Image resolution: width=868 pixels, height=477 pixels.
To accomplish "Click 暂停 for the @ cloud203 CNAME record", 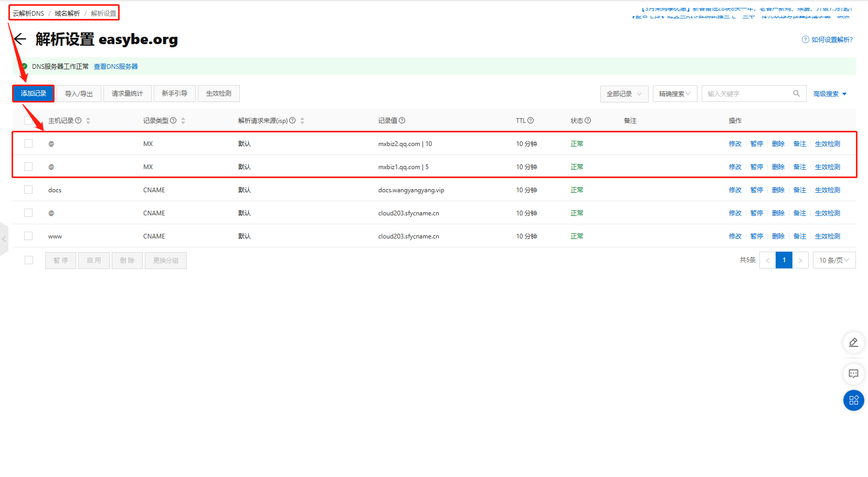I will click(756, 213).
